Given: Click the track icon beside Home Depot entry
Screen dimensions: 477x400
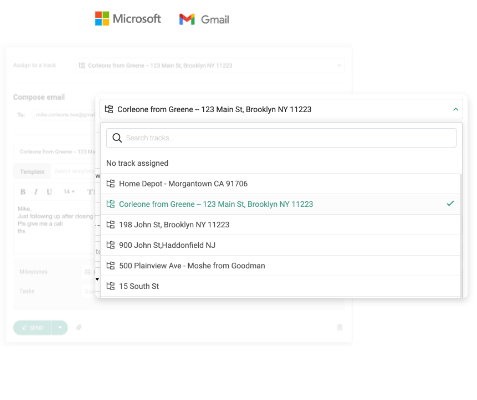Looking at the screenshot, I should point(111,184).
